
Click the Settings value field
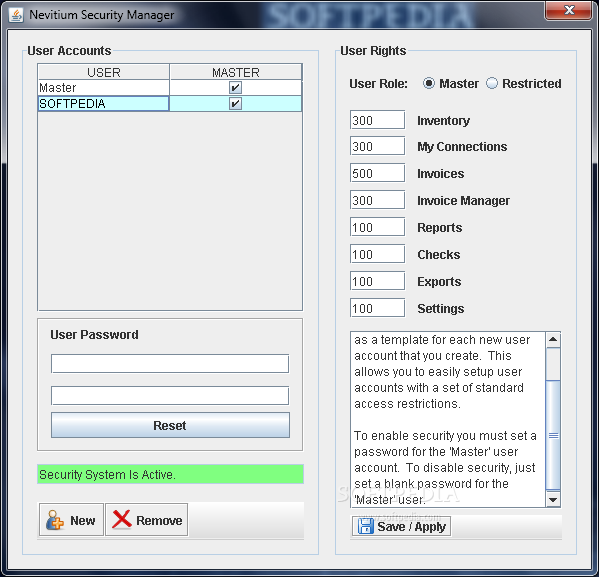(377, 308)
